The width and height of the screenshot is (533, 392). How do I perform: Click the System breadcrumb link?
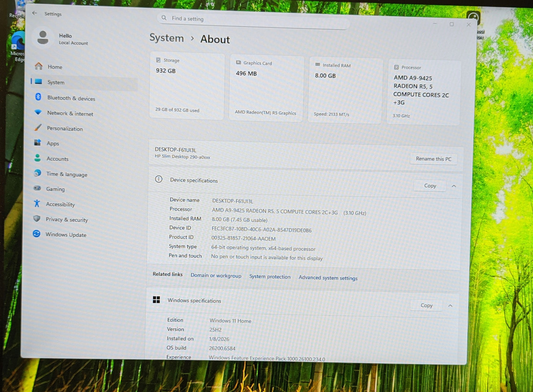coord(166,38)
